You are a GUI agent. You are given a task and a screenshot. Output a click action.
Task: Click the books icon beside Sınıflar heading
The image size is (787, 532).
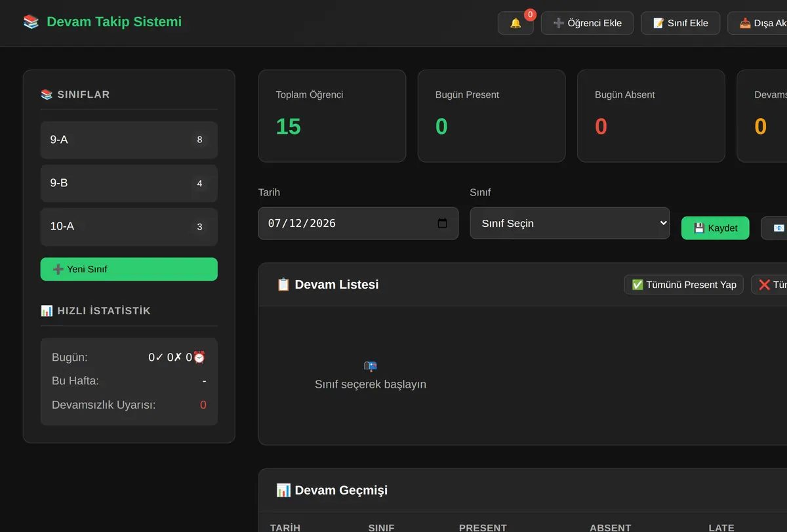[x=47, y=94]
